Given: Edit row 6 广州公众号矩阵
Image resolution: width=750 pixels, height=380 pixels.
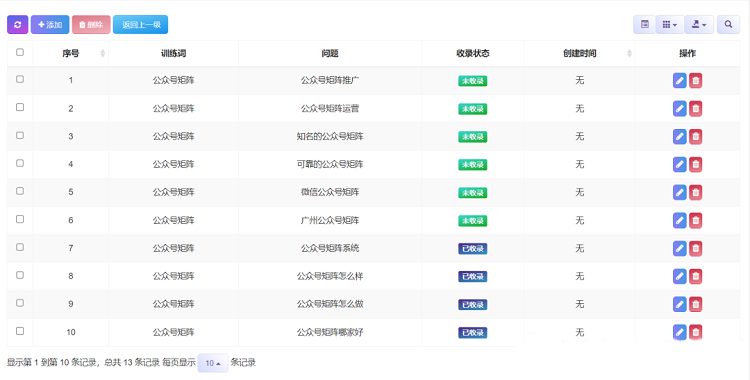Looking at the screenshot, I should point(680,220).
